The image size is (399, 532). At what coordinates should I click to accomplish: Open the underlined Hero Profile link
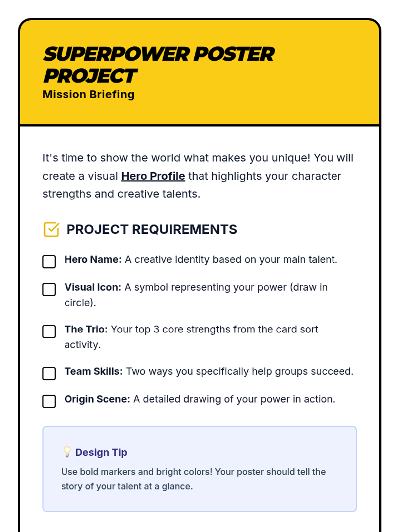click(153, 176)
